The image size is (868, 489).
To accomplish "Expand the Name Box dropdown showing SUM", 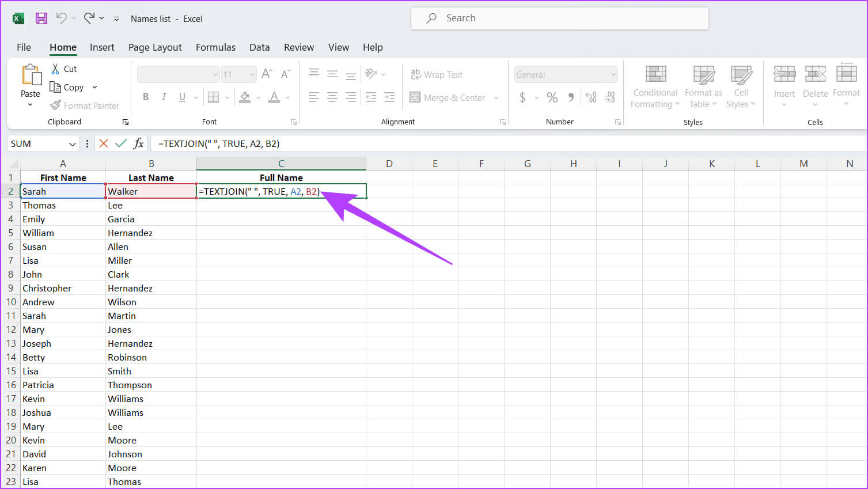I will click(x=73, y=144).
